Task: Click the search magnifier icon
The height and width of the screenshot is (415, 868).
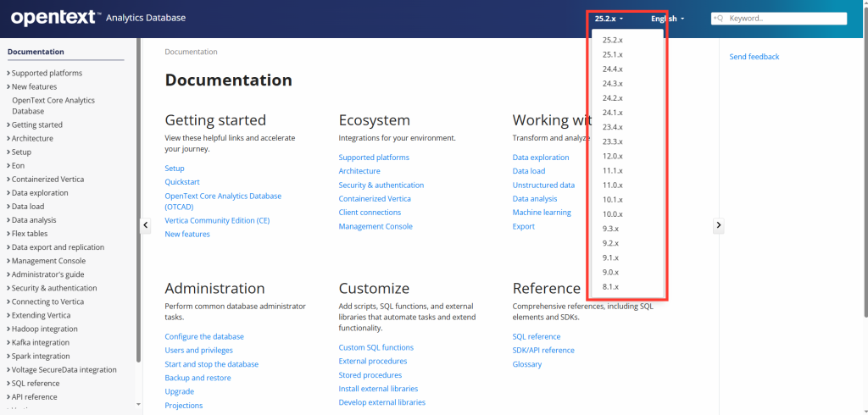Action: click(x=718, y=18)
